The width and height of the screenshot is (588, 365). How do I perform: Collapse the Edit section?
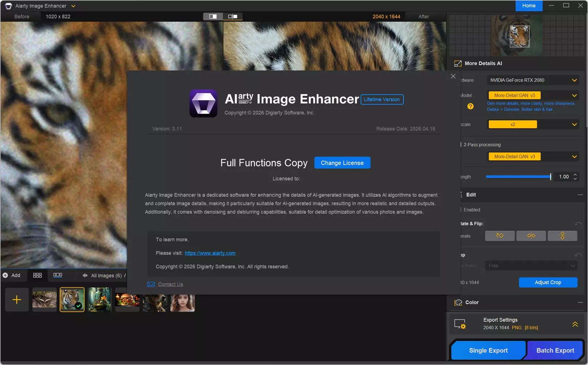click(x=580, y=195)
